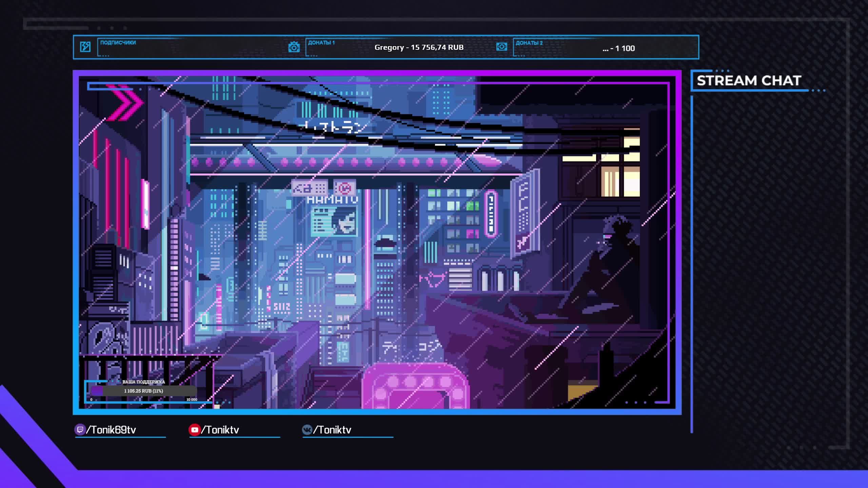This screenshot has width=868, height=488.
Task: Click the STREAM CHAT header
Action: pyautogui.click(x=749, y=81)
